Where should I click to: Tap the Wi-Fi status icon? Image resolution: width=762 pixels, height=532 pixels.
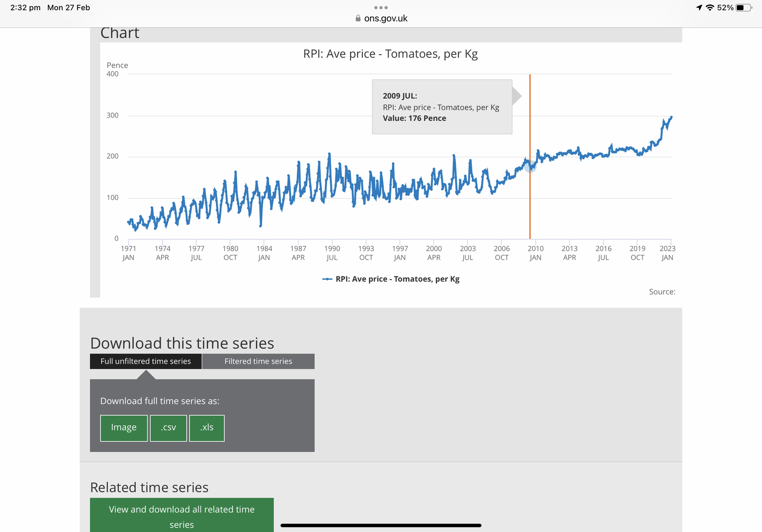(x=710, y=8)
